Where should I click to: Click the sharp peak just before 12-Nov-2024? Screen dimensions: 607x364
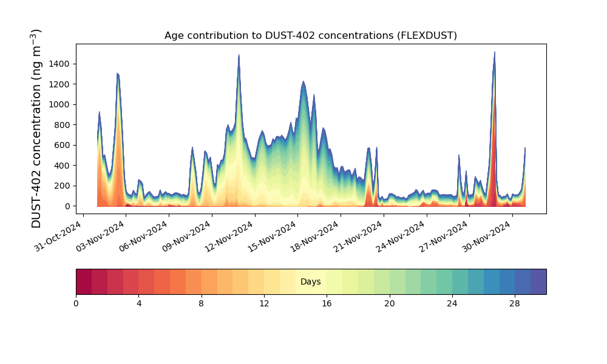(x=239, y=55)
